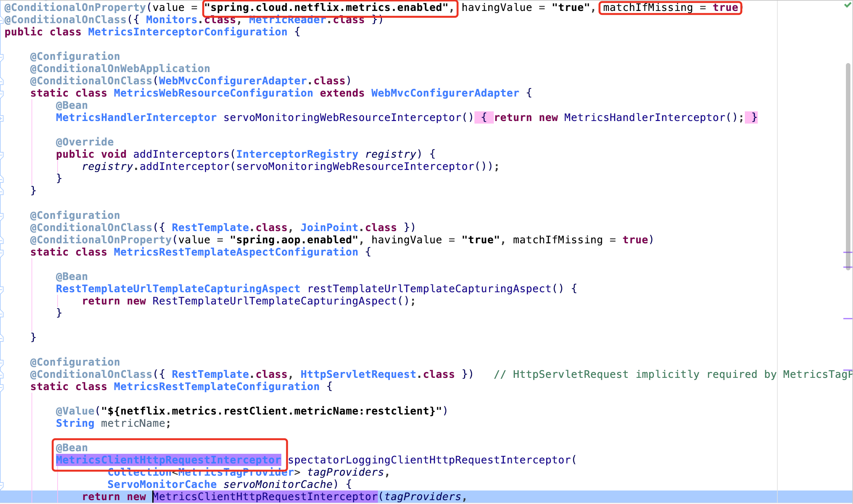Click the RestTemplateUrlTemplateCapturingAspect bean return type
Image resolution: width=853 pixels, height=504 pixels.
(x=178, y=289)
